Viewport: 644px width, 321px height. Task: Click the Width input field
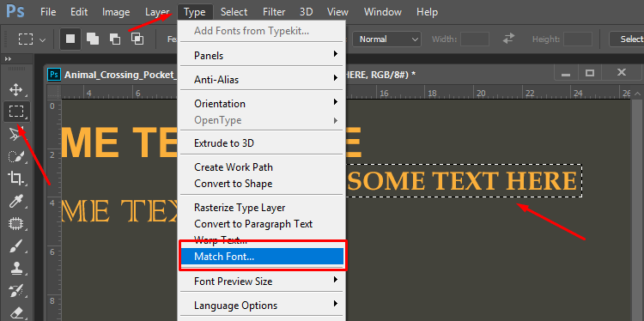pyautogui.click(x=475, y=39)
